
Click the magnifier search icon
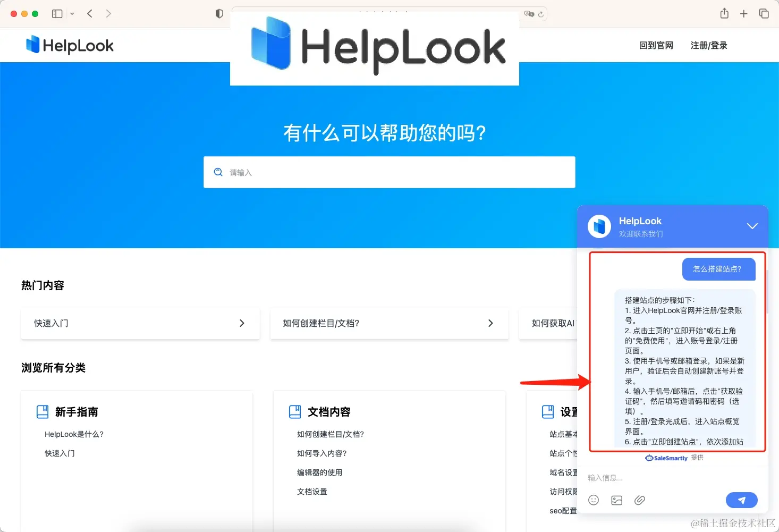pyautogui.click(x=218, y=172)
